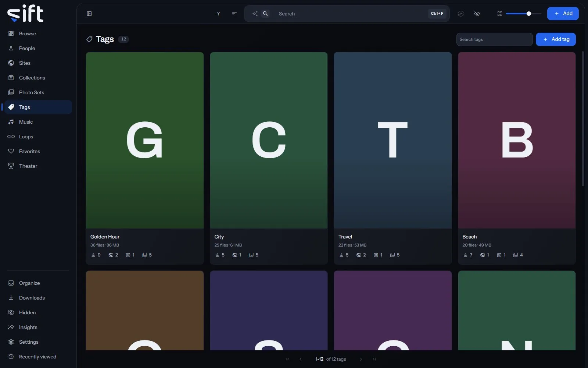Click the Recently viewed clock icon
588x368 pixels.
pyautogui.click(x=11, y=357)
